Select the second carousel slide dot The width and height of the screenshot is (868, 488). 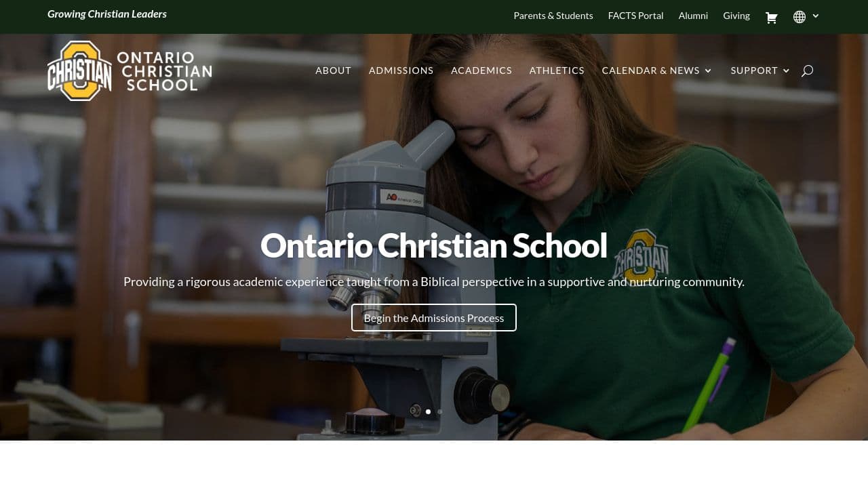coord(439,411)
